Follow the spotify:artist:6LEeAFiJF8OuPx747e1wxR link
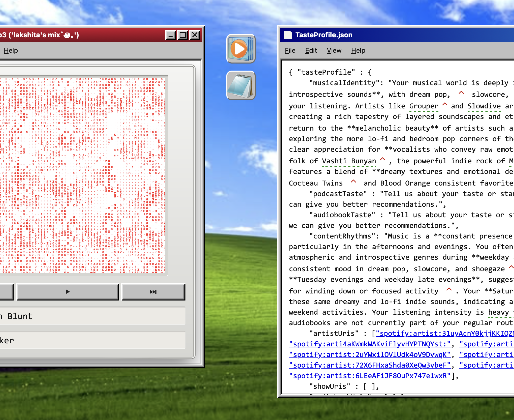Viewport: 514px width, 420px height. [370, 376]
